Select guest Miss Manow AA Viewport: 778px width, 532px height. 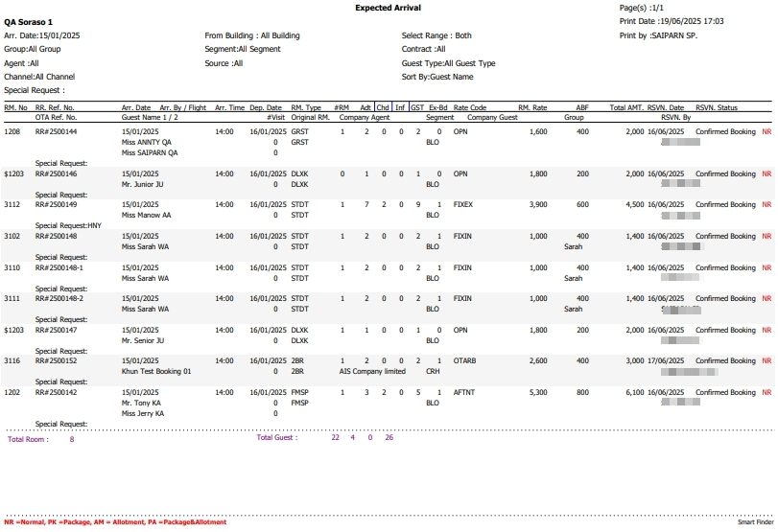(x=147, y=215)
